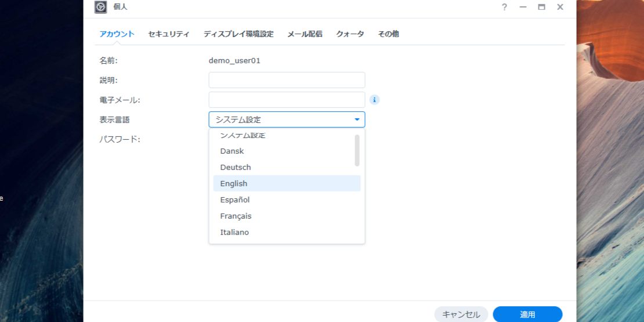Switch to the セキュリティ tab

168,34
